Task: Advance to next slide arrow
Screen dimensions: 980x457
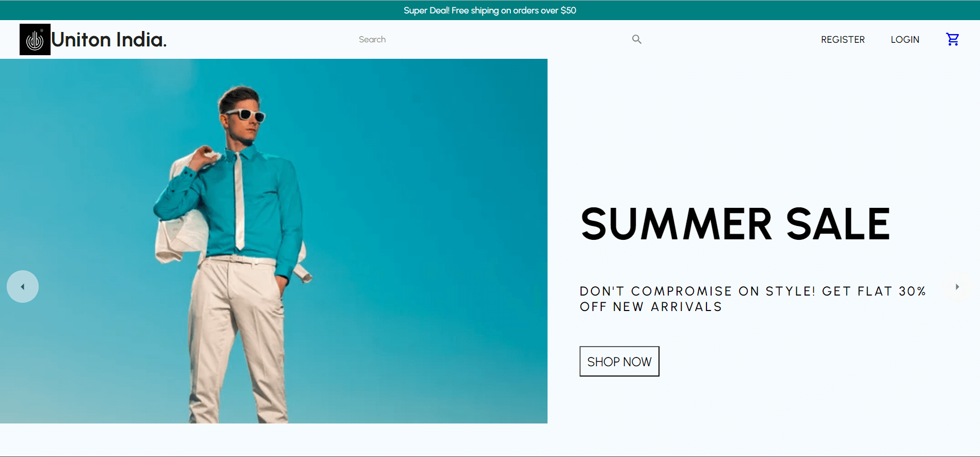Action: [x=957, y=287]
